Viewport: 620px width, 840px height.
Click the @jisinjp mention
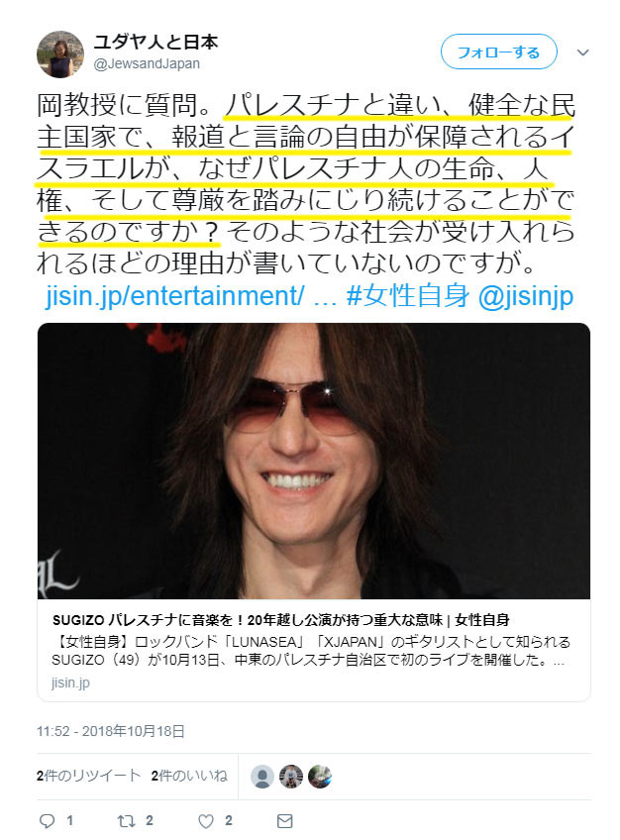coord(525,296)
